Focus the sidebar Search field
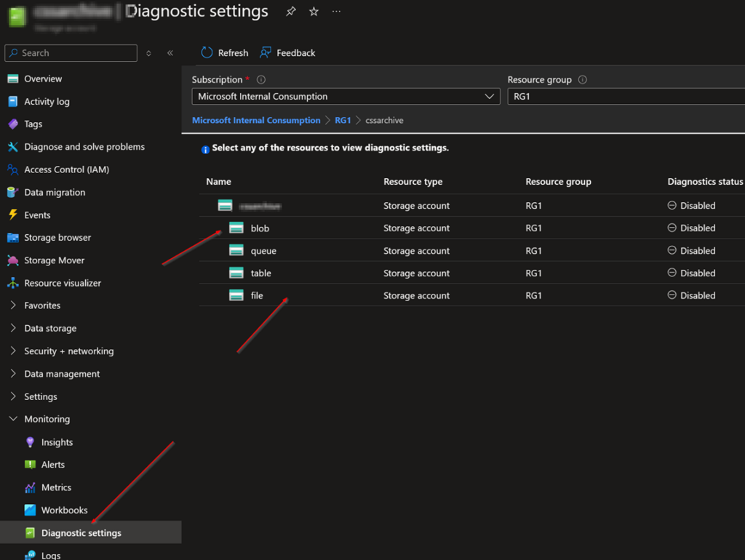Image resolution: width=745 pixels, height=560 pixels. [71, 52]
